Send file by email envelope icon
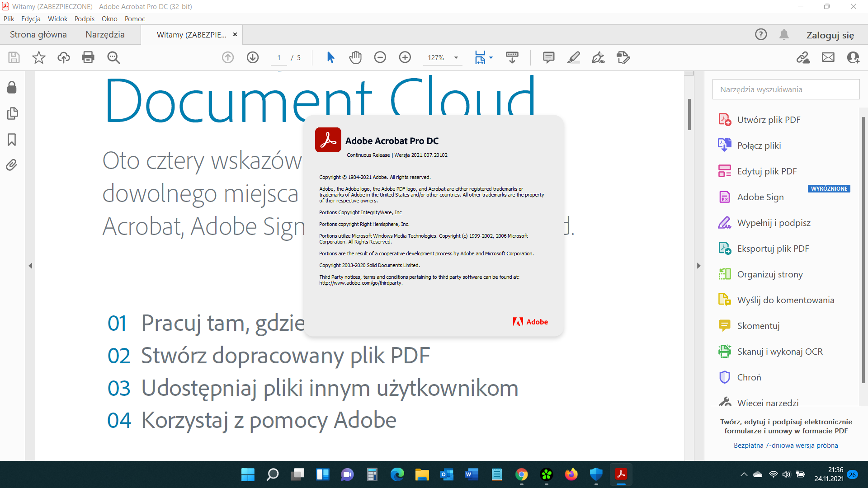Viewport: 868px width, 488px height. coord(828,57)
